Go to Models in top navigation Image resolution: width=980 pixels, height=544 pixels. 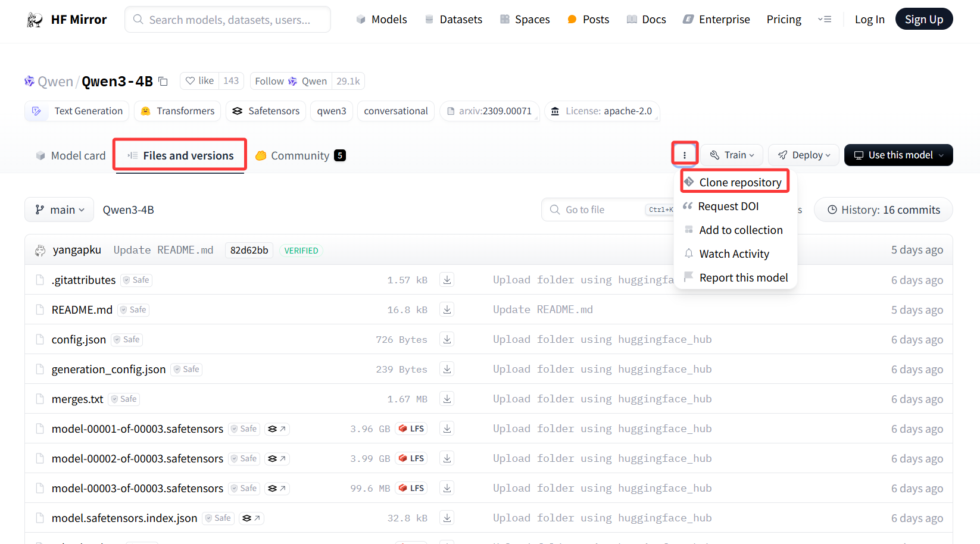point(382,19)
